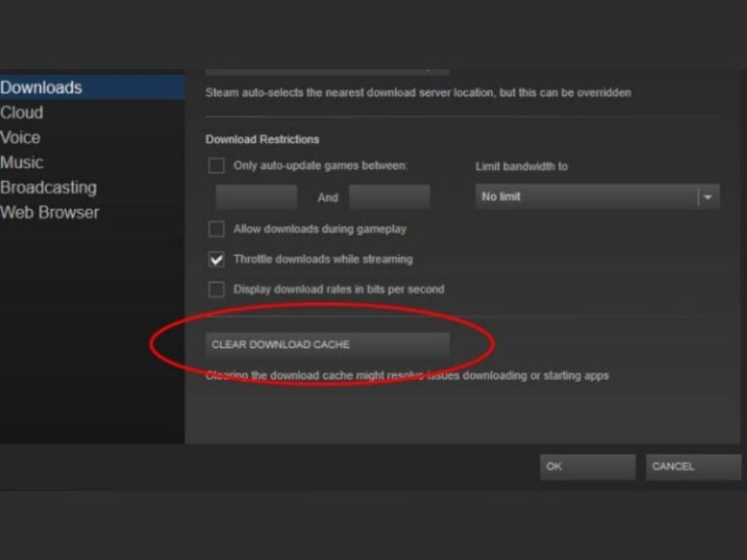This screenshot has height=560, width=747.
Task: Open the Cloud settings section
Action: click(x=22, y=113)
